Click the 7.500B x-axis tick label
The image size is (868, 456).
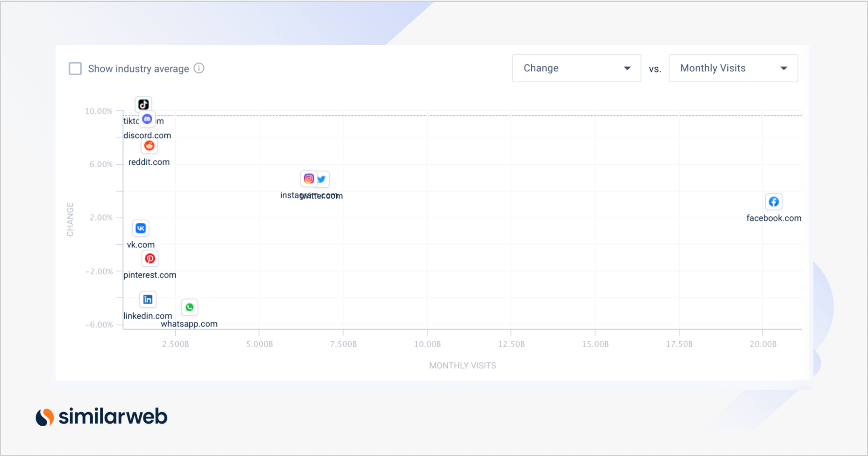[343, 344]
